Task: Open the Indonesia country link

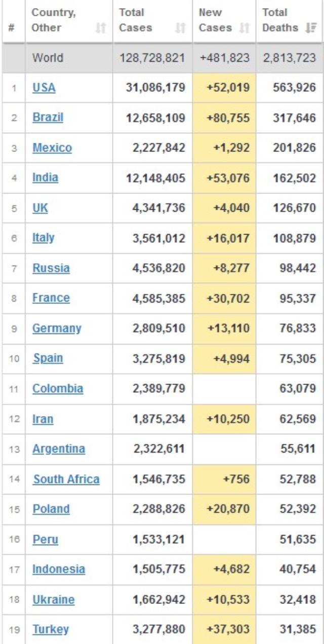Action: click(x=59, y=569)
